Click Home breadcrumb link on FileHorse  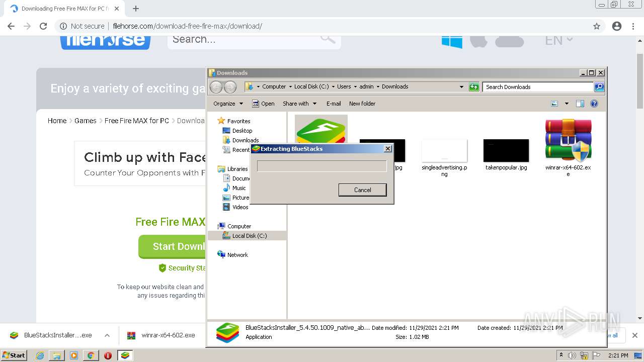(57, 121)
